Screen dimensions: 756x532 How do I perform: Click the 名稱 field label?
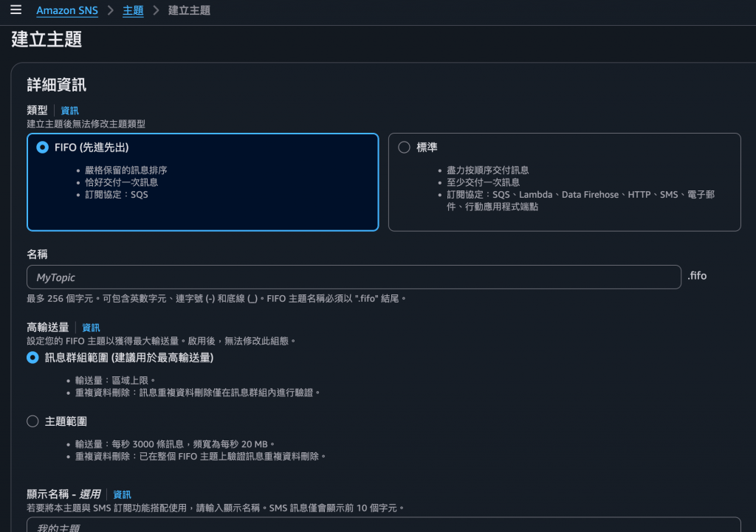click(x=37, y=255)
